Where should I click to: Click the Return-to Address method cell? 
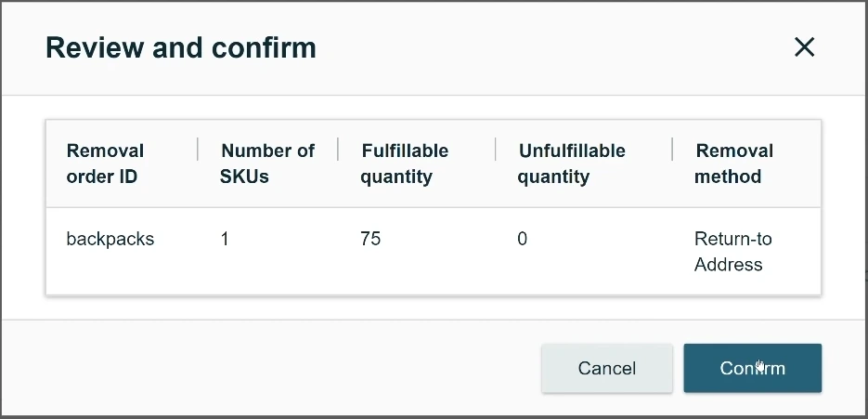[732, 252]
